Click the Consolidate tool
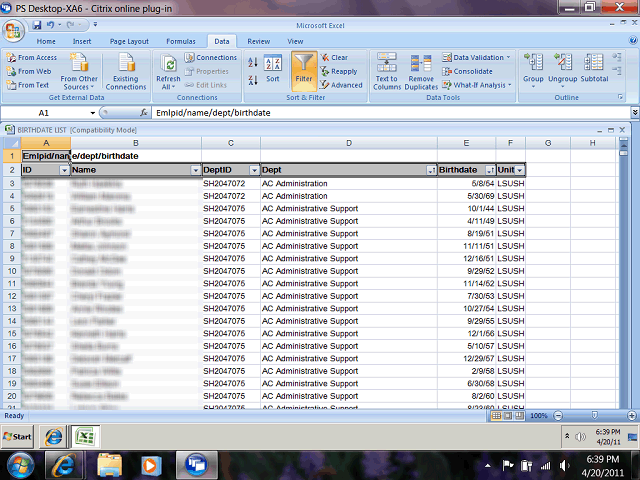Screen dimensions: 640x480 [467, 71]
